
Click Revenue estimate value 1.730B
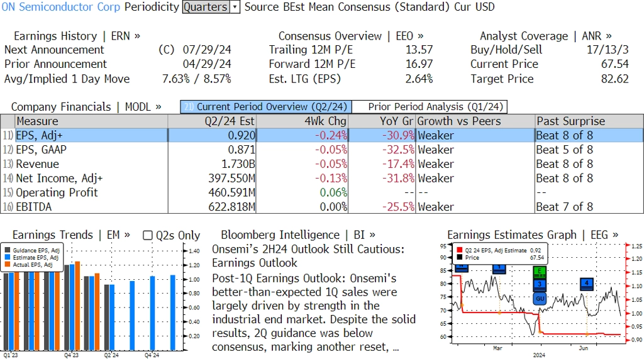(238, 164)
